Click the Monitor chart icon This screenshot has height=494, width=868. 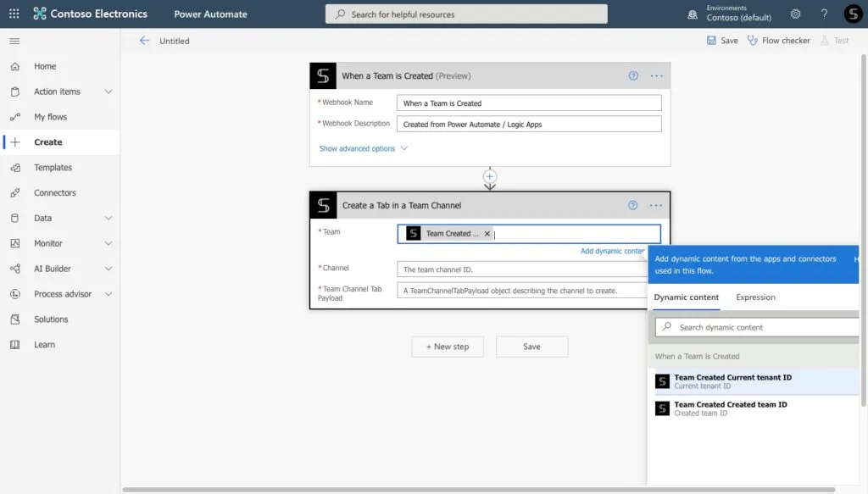click(x=15, y=243)
